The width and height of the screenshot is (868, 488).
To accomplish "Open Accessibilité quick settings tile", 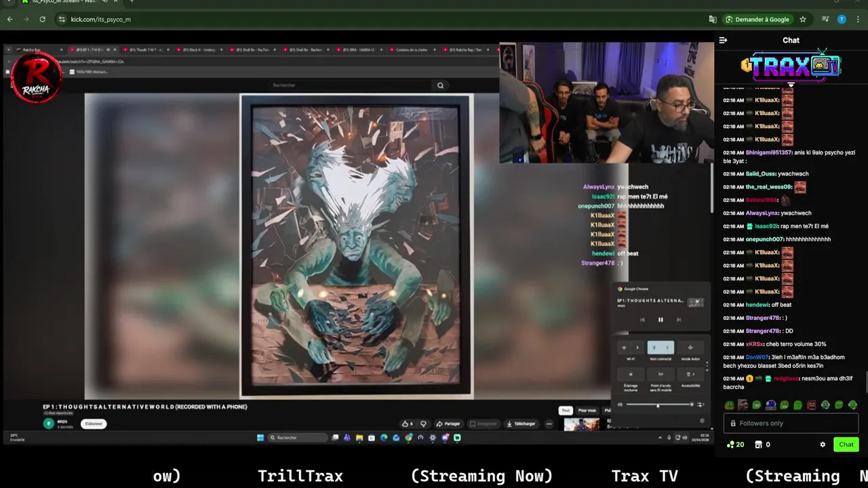I will click(x=690, y=374).
